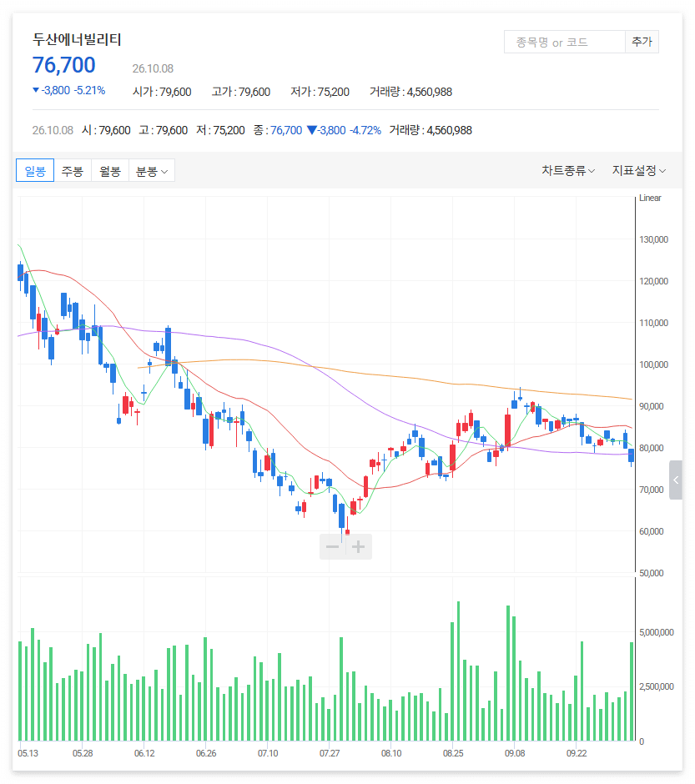695x784 pixels.
Task: Click the change value -3,800 -5.21%
Action: (69, 91)
